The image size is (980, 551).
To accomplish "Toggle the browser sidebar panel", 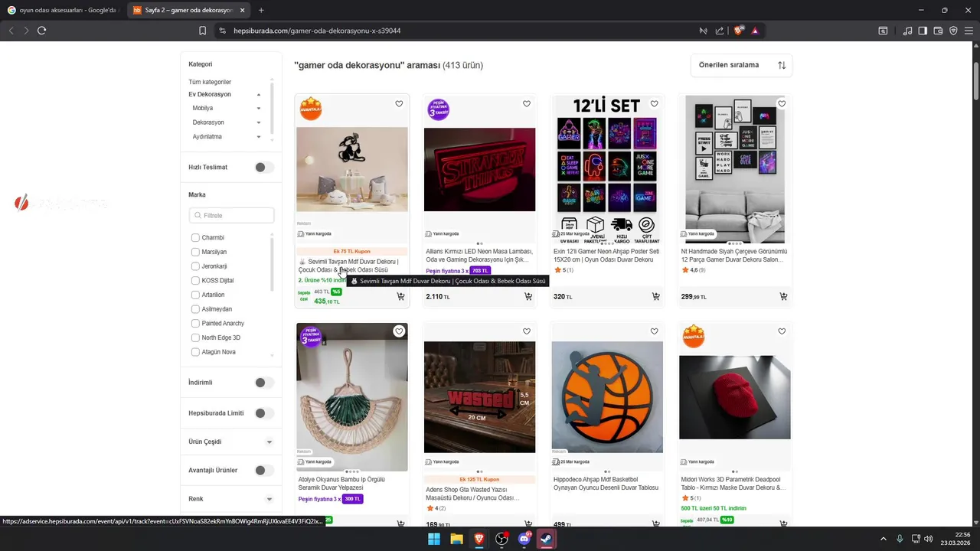I will click(x=923, y=31).
